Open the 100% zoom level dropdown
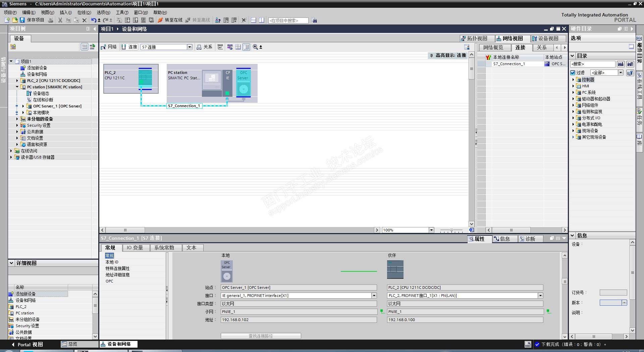This screenshot has width=644, height=352. [431, 230]
